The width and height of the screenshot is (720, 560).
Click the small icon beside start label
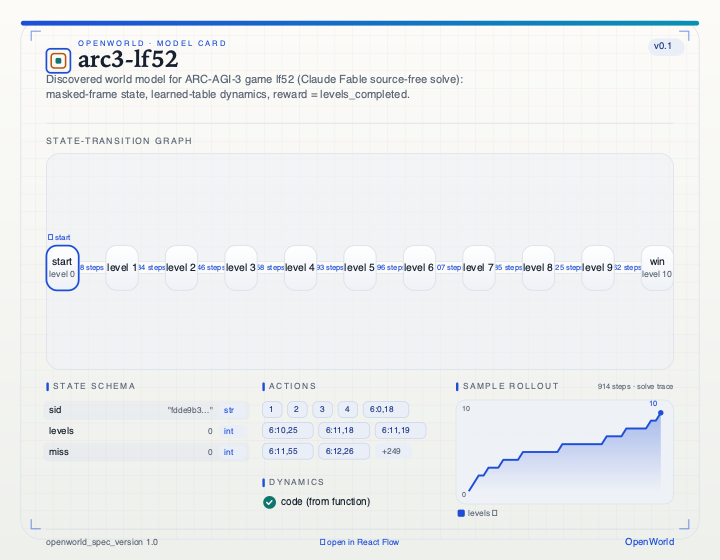click(51, 237)
